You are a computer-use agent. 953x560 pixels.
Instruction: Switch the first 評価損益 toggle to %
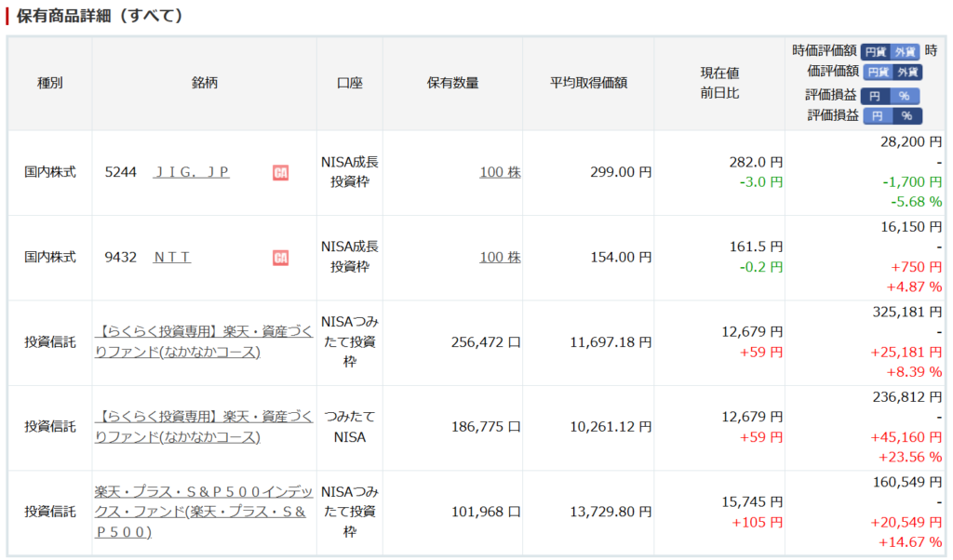(x=905, y=96)
